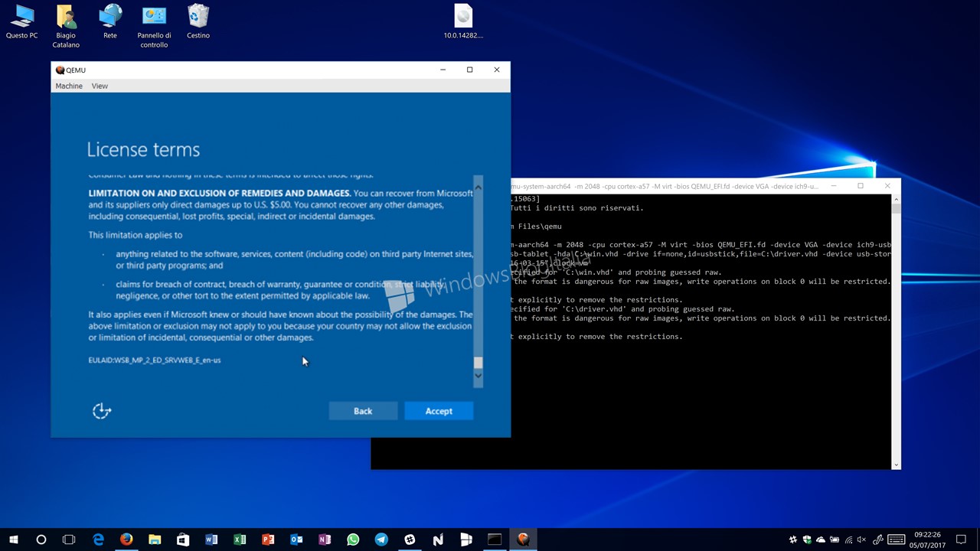
Task: Click the EULAID:WSB_MP_2_ED_SRVWEB_E_en-us text
Action: pyautogui.click(x=155, y=360)
